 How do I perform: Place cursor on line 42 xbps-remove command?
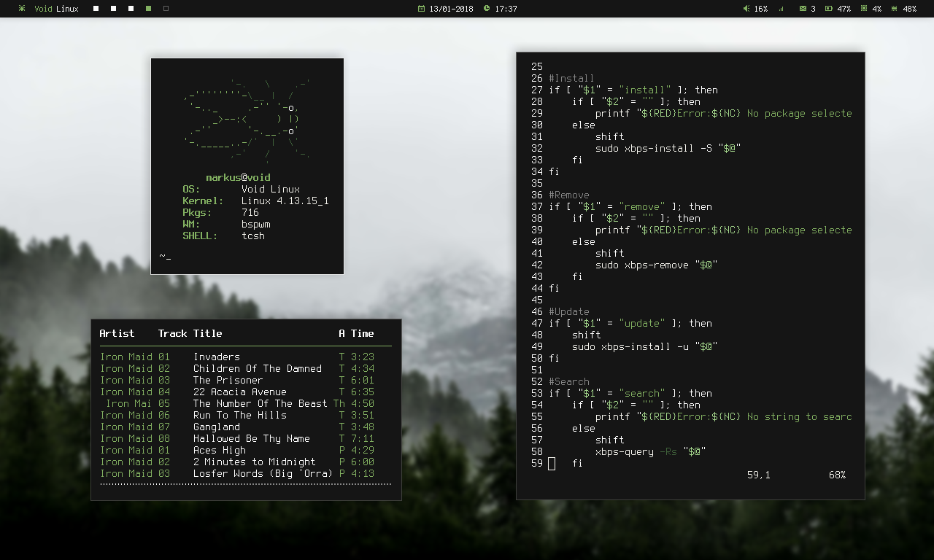coord(657,265)
